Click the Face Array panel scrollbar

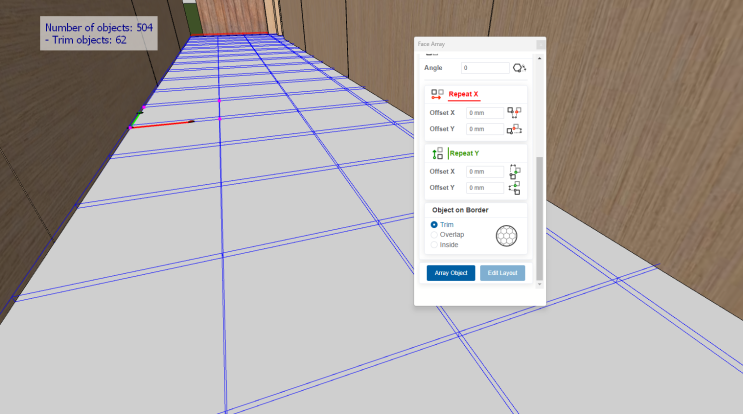click(x=540, y=200)
